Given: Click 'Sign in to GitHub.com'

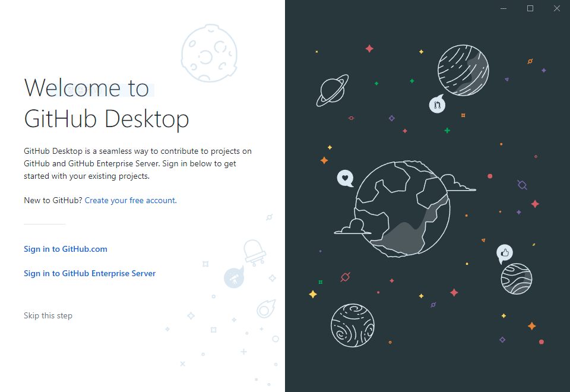Looking at the screenshot, I should pos(65,249).
